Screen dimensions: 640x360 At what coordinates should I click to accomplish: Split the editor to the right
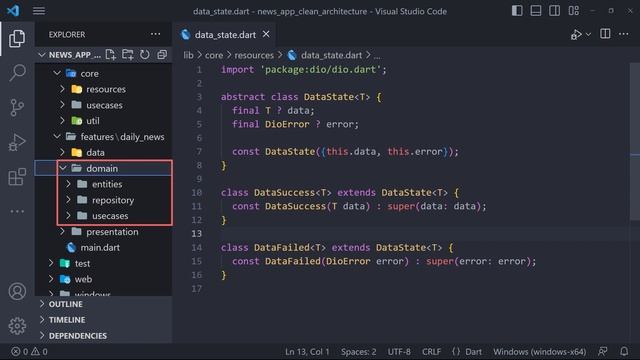(605, 34)
